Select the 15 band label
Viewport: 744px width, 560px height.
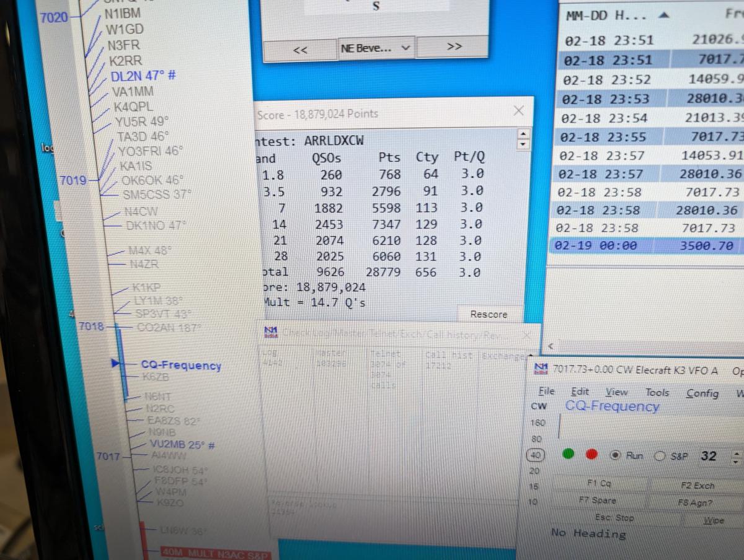pyautogui.click(x=534, y=486)
